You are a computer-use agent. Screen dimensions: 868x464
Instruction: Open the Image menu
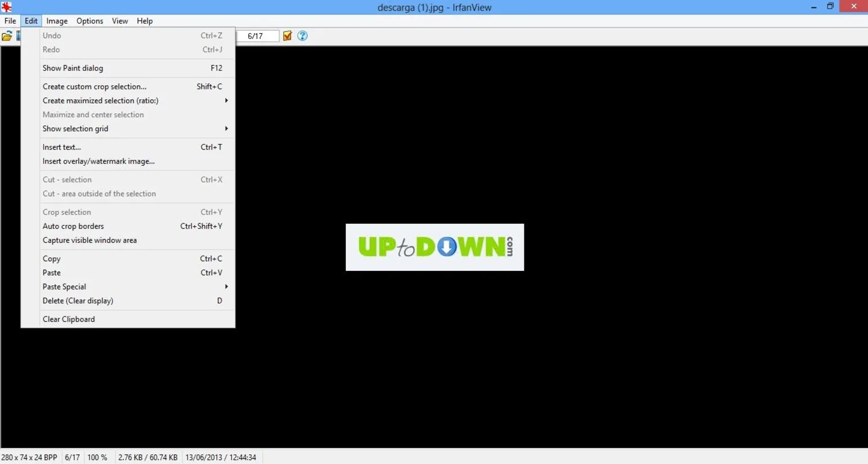[57, 21]
